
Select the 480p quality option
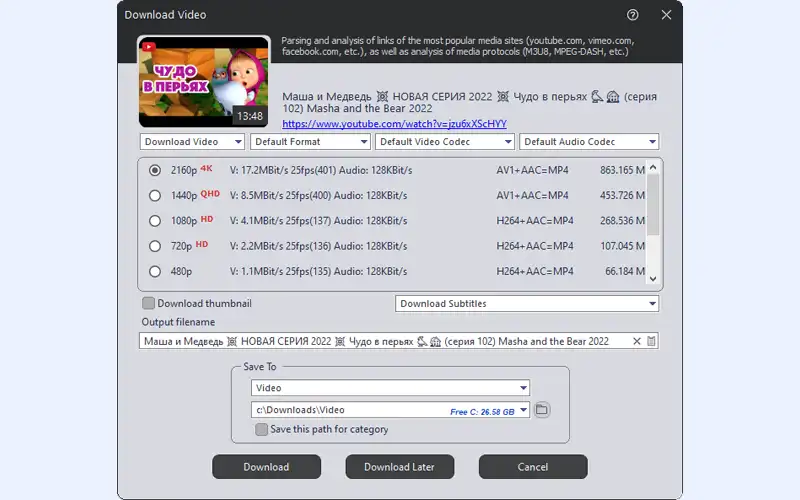[155, 271]
